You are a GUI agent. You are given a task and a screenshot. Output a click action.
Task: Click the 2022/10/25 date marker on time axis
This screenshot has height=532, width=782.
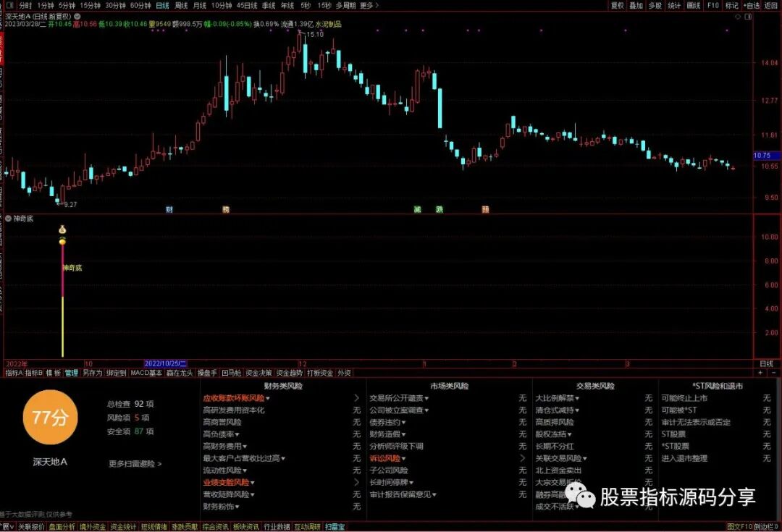(165, 364)
